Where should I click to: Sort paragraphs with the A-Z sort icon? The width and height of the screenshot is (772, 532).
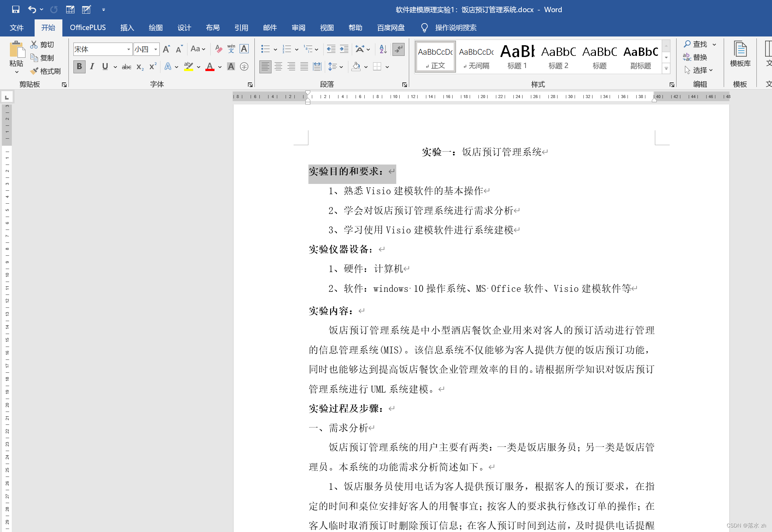(x=383, y=49)
